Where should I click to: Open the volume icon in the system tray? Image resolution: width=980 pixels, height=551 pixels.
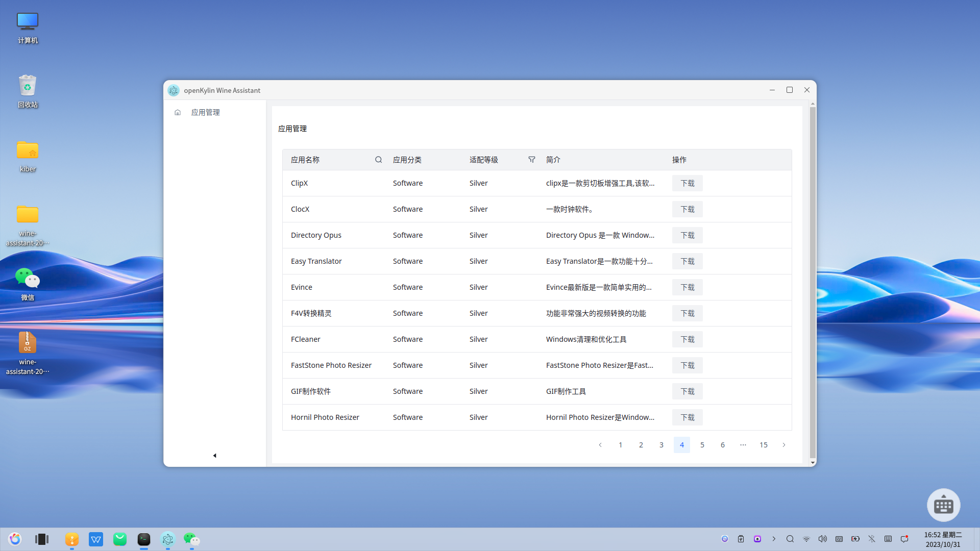(822, 539)
